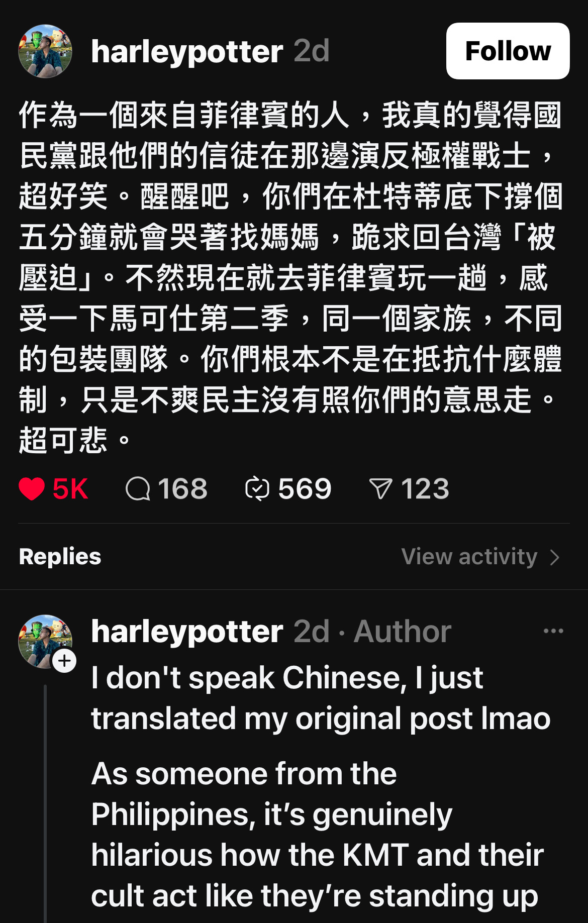Open harleypotter username in post header
This screenshot has height=923, width=588.
(187, 51)
